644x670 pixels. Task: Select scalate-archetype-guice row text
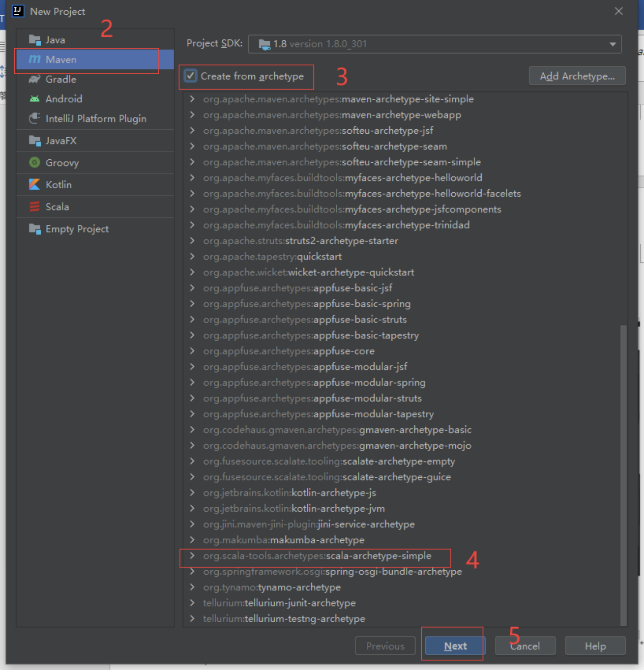pos(327,477)
